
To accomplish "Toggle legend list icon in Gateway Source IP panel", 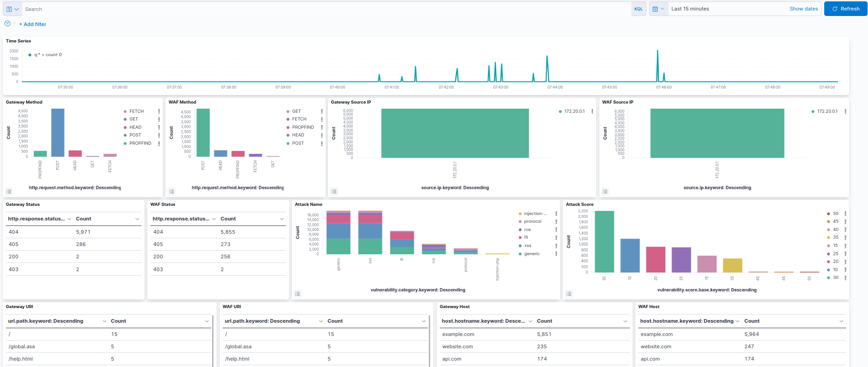I will point(334,191).
